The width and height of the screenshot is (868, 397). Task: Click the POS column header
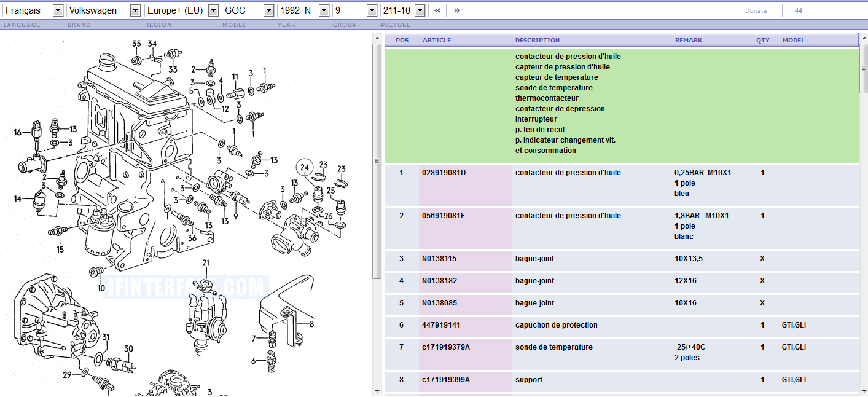click(x=402, y=40)
